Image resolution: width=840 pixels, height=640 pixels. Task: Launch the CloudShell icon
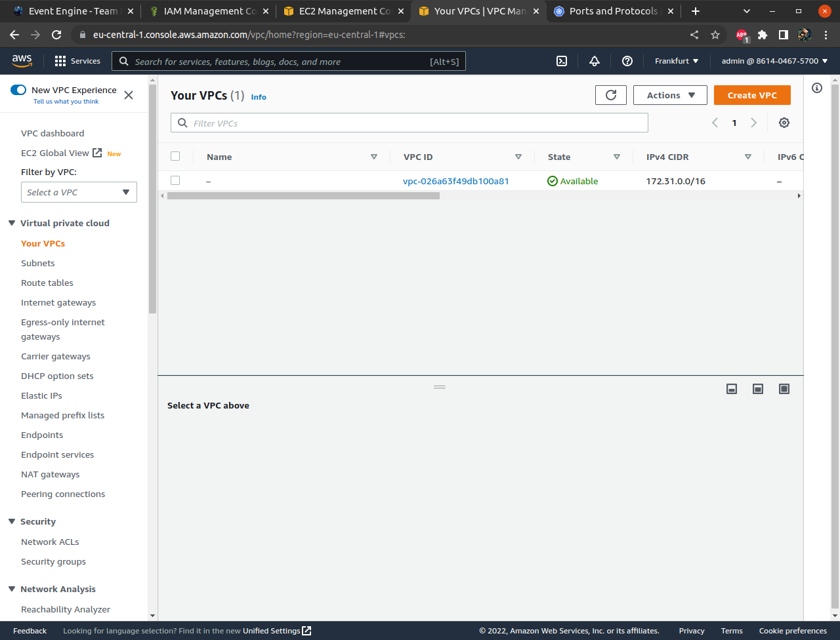(x=562, y=61)
